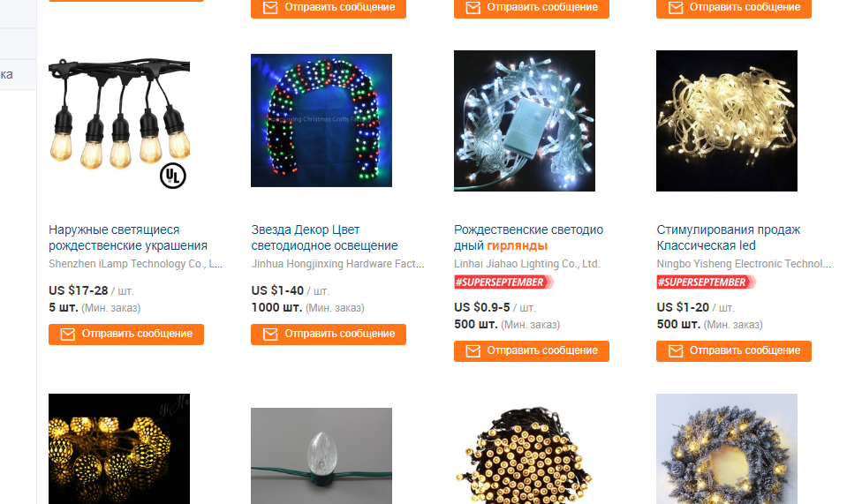The image size is (847, 504).
Task: Open 'Стимулирования продаж Классическая led' title
Action: tap(728, 237)
